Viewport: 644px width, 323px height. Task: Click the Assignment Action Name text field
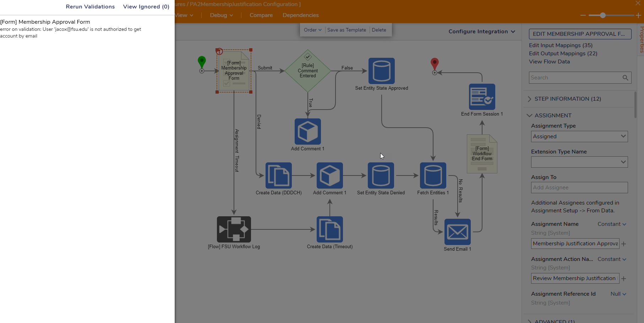[x=575, y=278]
